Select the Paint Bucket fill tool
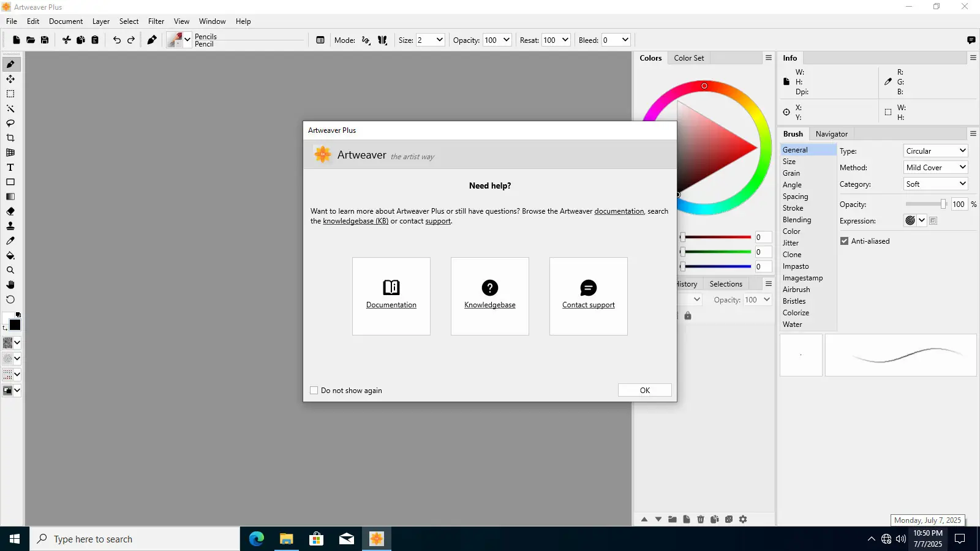980x551 pixels. coord(10,255)
